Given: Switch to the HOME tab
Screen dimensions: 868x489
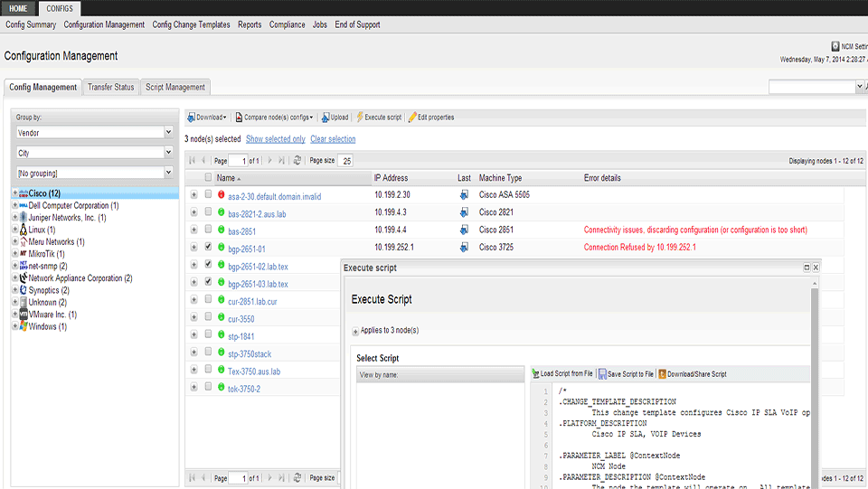Looking at the screenshot, I should pos(18,8).
